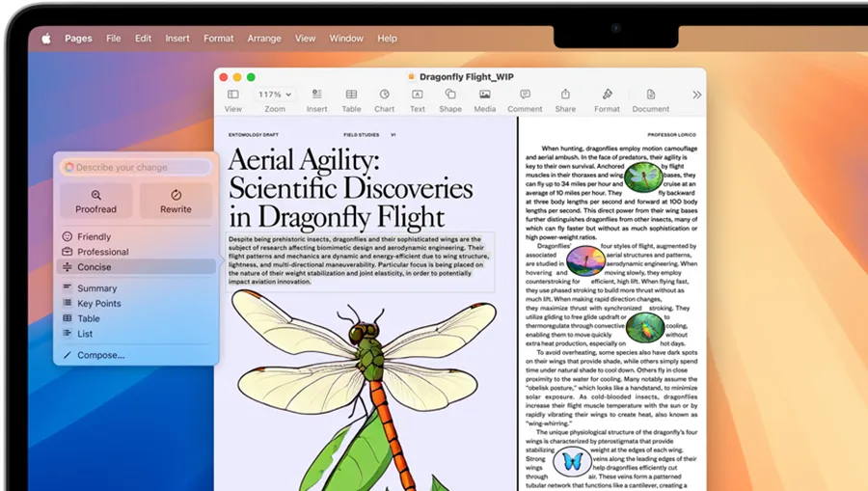Click the Proofread button
This screenshot has height=491, width=868.
point(95,201)
